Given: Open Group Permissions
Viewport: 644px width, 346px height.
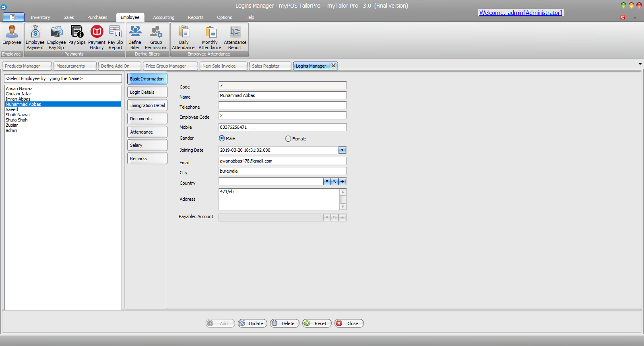Looking at the screenshot, I should [156, 37].
